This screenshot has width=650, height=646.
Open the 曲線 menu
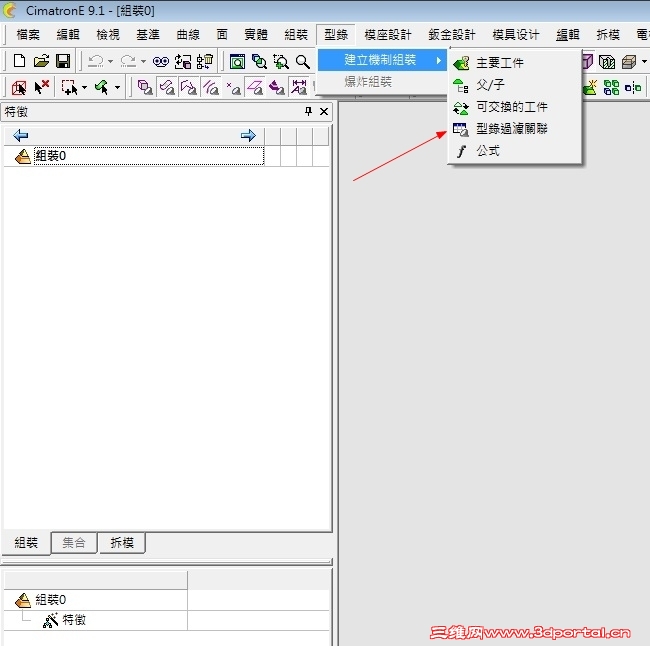coord(188,35)
